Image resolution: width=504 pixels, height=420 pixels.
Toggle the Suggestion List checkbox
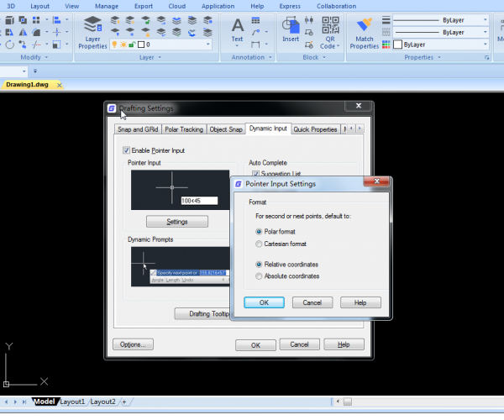pyautogui.click(x=256, y=174)
